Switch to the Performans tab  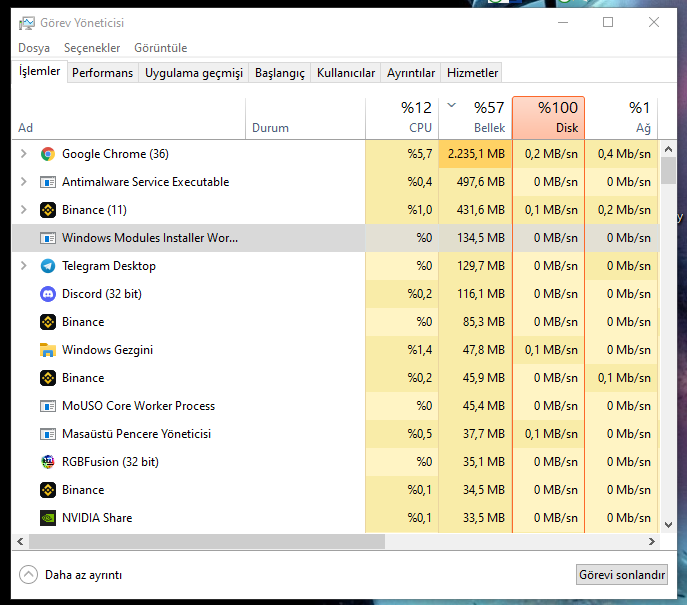pyautogui.click(x=103, y=73)
